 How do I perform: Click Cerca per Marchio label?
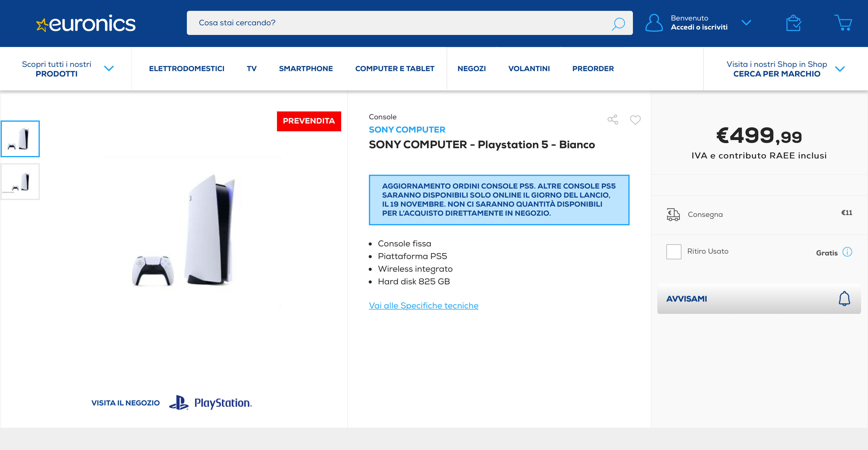[777, 69]
